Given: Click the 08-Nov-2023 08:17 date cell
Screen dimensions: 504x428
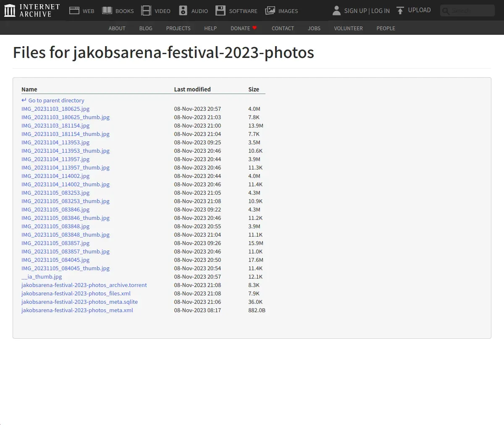Looking at the screenshot, I should pos(197,310).
